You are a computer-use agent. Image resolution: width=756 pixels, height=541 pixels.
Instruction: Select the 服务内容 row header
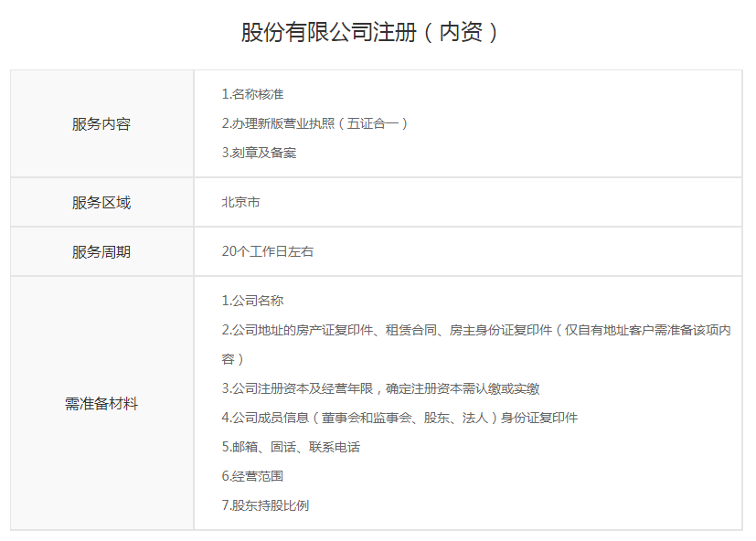click(x=101, y=123)
